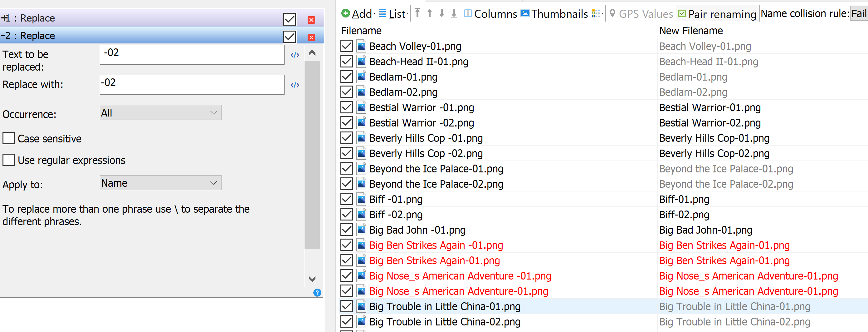Open the List menu button
The width and height of the screenshot is (868, 332).
coord(393,14)
